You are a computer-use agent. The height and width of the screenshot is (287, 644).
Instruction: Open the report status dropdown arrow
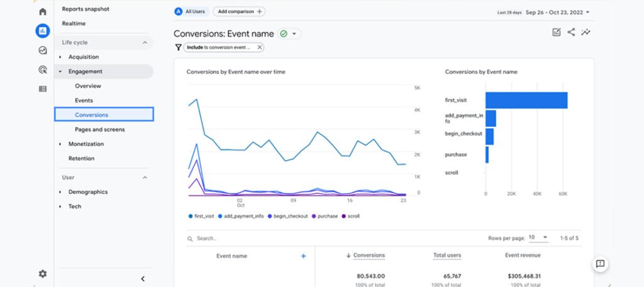295,34
